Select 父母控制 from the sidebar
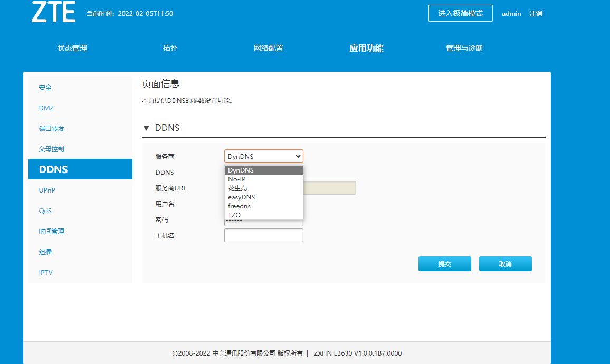This screenshot has height=364, width=610. pyautogui.click(x=52, y=149)
